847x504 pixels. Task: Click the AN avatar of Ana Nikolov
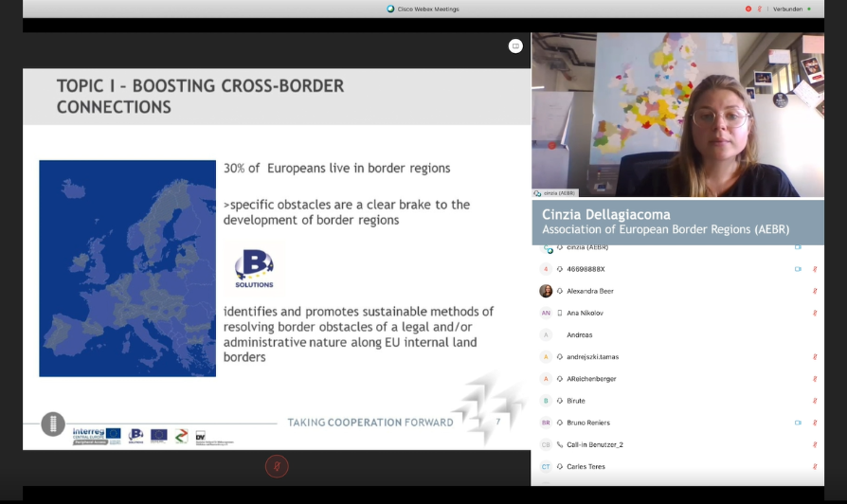[x=546, y=313]
